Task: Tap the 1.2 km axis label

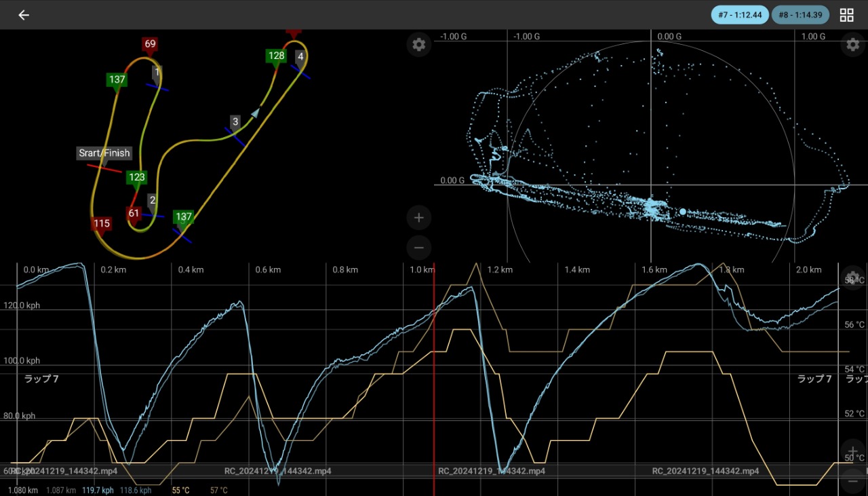Action: pos(500,270)
